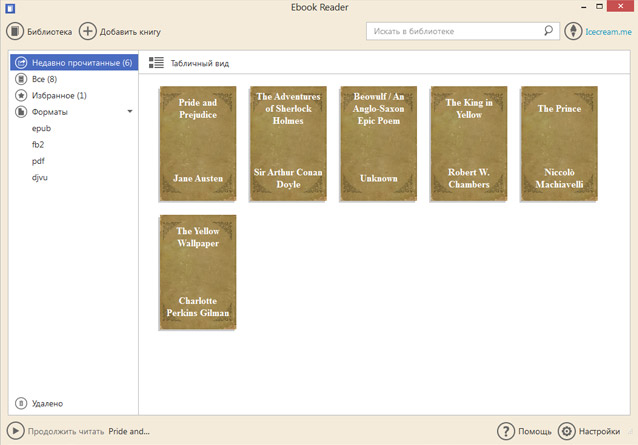Click the Помощь label
Image resolution: width=638 pixels, height=445 pixels.
coord(535,431)
